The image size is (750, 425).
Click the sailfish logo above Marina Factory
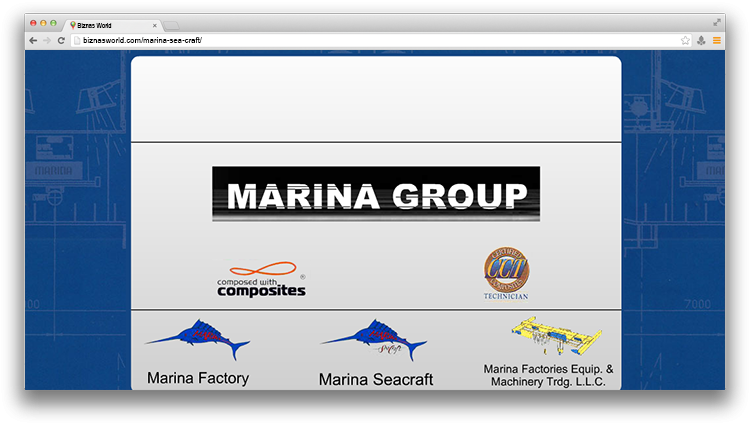[198, 340]
